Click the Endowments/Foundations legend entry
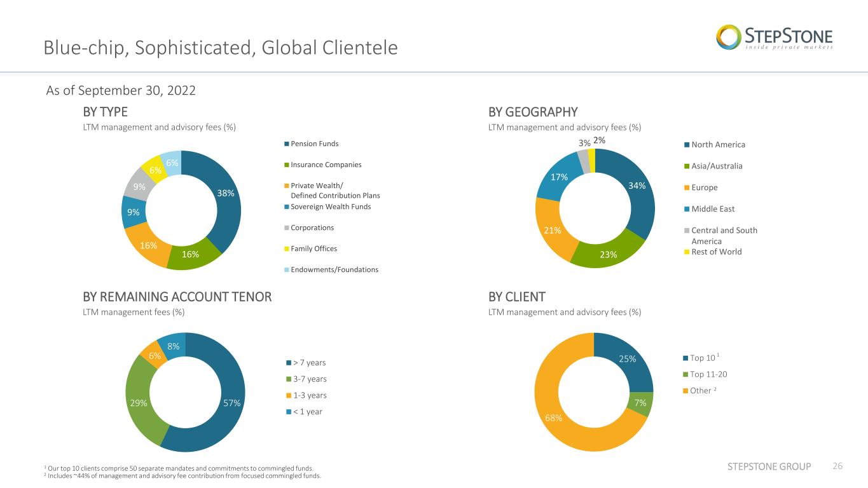Screen dimensions: 868x488 [x=331, y=269]
